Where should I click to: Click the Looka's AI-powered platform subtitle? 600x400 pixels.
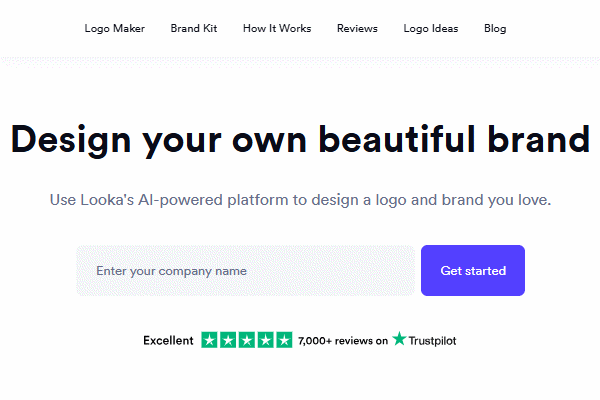[300, 200]
